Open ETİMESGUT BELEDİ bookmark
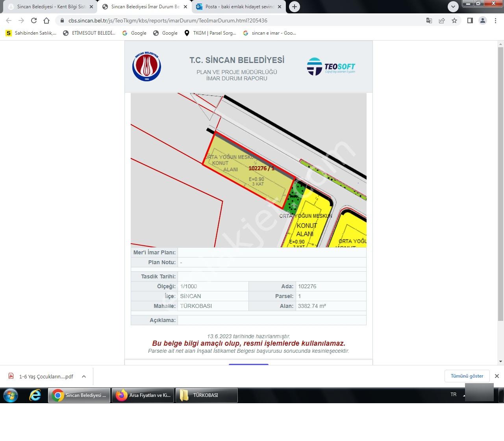Screen dimensions: 504x441 tap(89, 33)
